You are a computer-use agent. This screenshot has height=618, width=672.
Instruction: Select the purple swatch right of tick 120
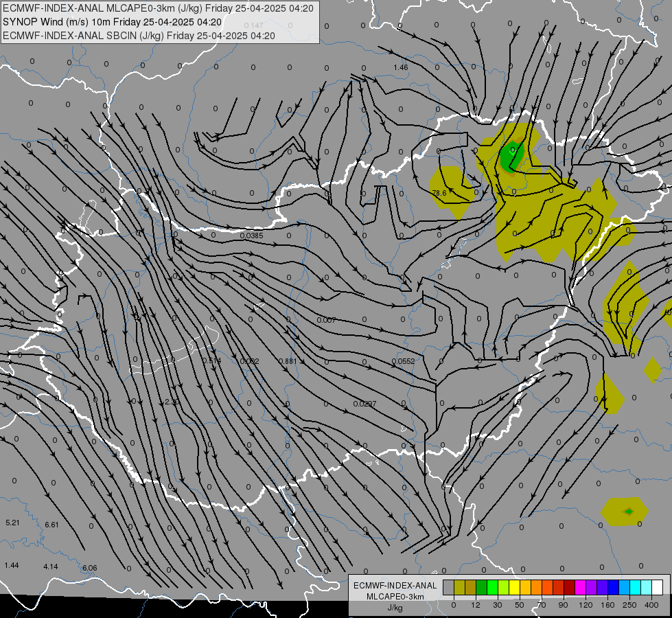(592, 587)
